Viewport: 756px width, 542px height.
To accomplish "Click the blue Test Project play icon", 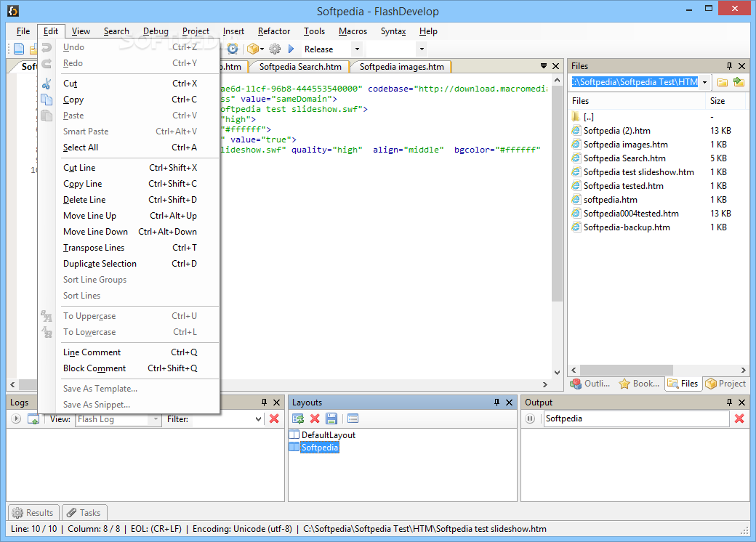I will (x=291, y=49).
